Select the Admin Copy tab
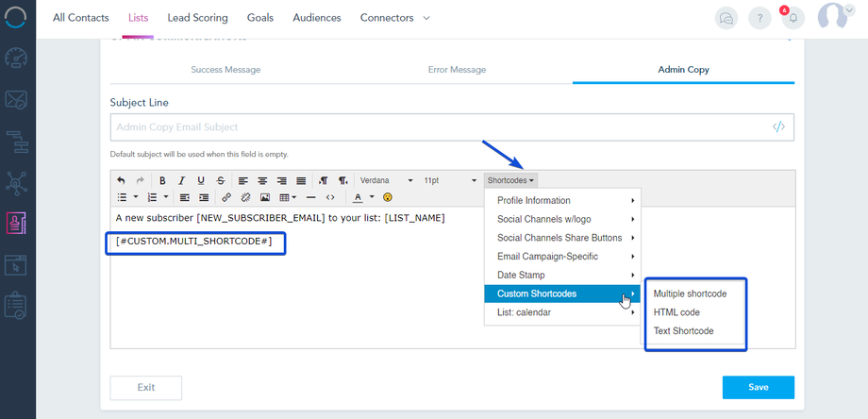The image size is (868, 419). click(x=684, y=70)
